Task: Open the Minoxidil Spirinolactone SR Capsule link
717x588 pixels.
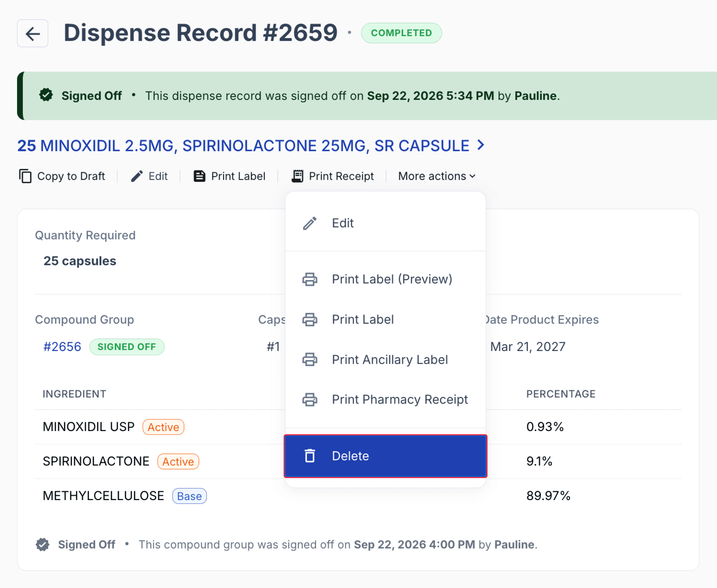Action: tap(243, 146)
